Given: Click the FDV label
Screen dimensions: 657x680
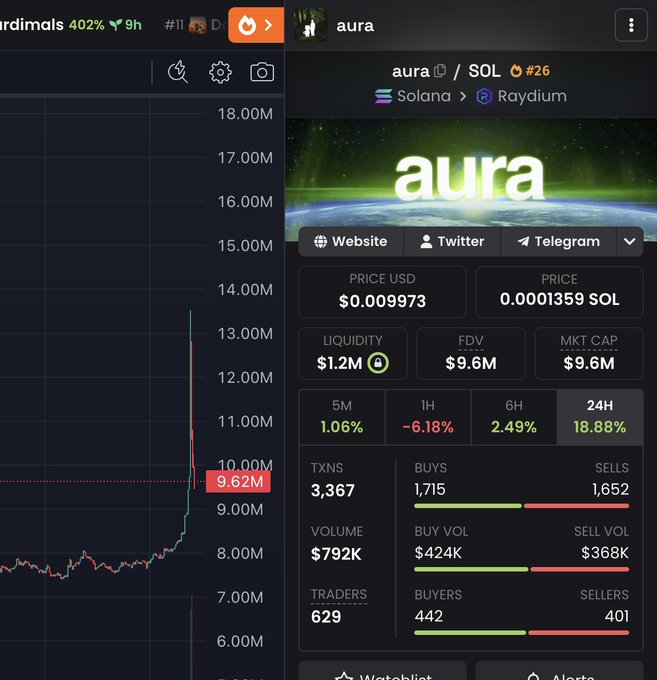Looking at the screenshot, I should pyautogui.click(x=471, y=341).
